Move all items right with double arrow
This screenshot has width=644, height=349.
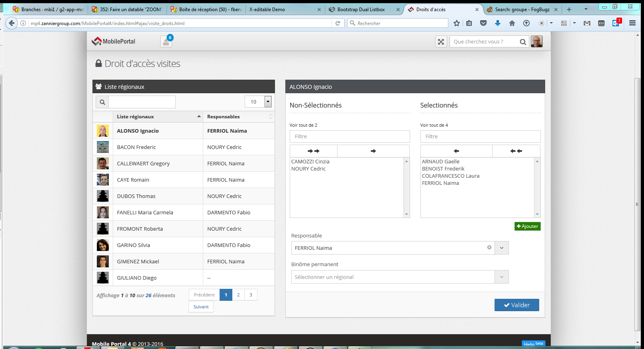[314, 151]
